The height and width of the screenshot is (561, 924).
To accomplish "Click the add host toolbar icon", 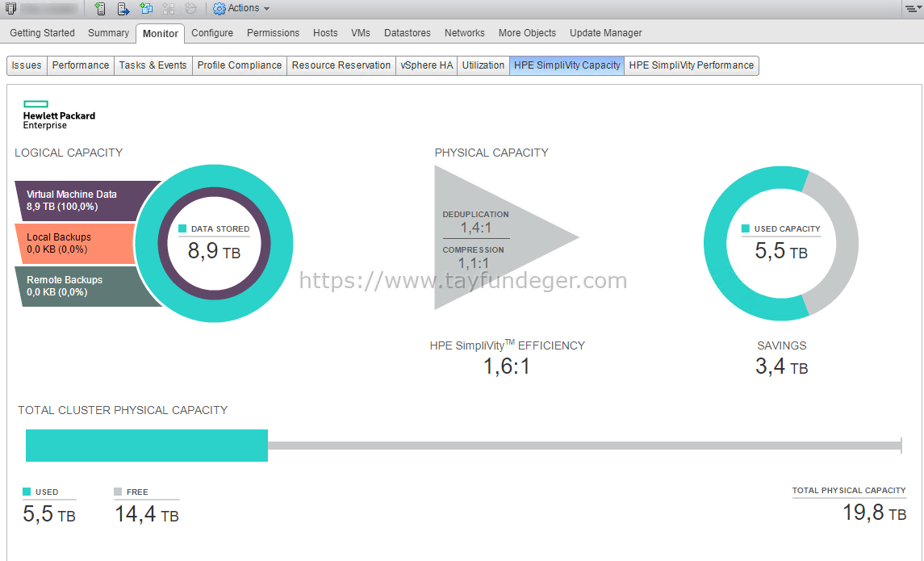I will (x=99, y=8).
